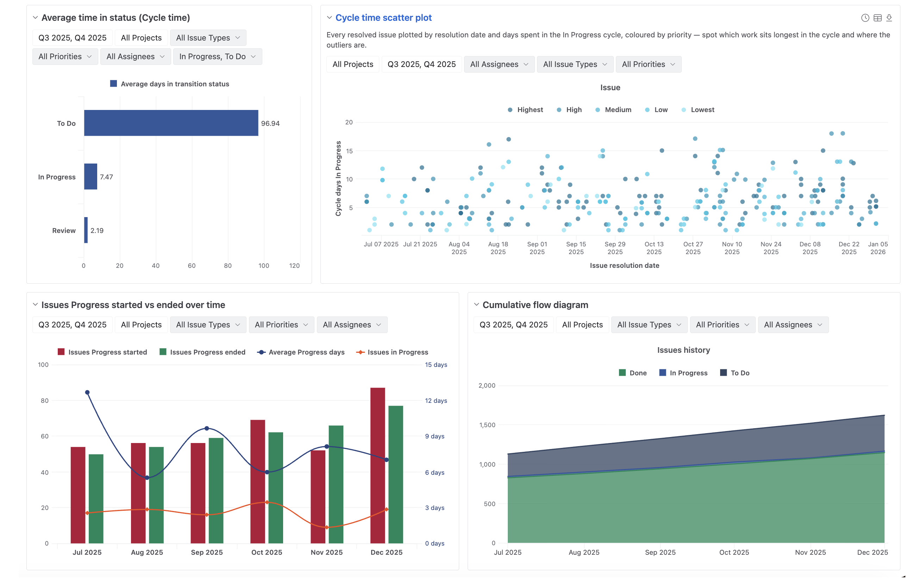Toggle Average Progress days legend series

click(x=301, y=352)
